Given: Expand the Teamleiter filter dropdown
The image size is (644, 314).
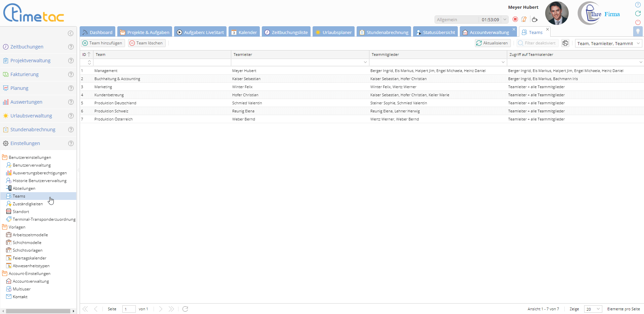Looking at the screenshot, I should coord(365,62).
